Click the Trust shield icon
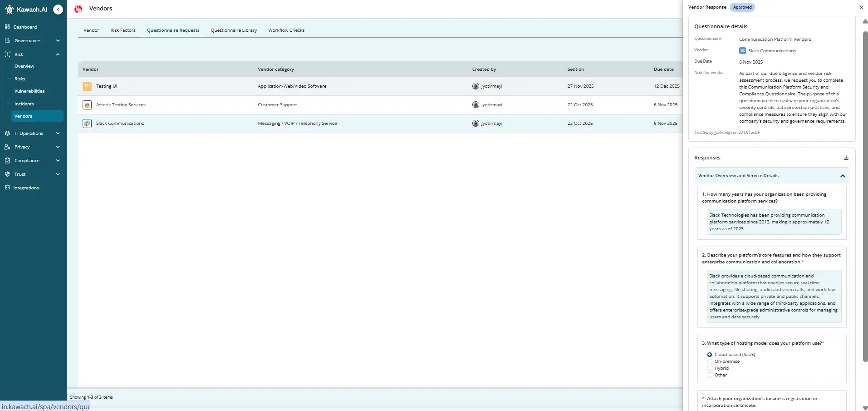 (x=7, y=174)
